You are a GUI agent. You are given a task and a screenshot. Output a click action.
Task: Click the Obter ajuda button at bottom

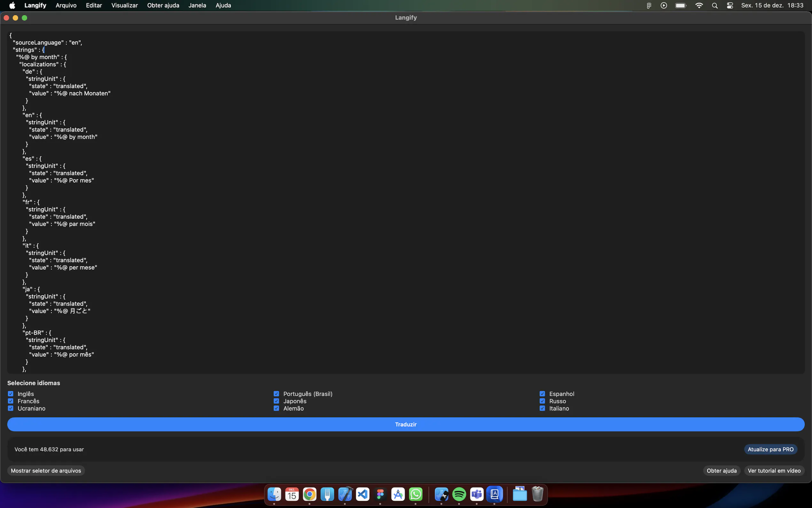pyautogui.click(x=722, y=471)
